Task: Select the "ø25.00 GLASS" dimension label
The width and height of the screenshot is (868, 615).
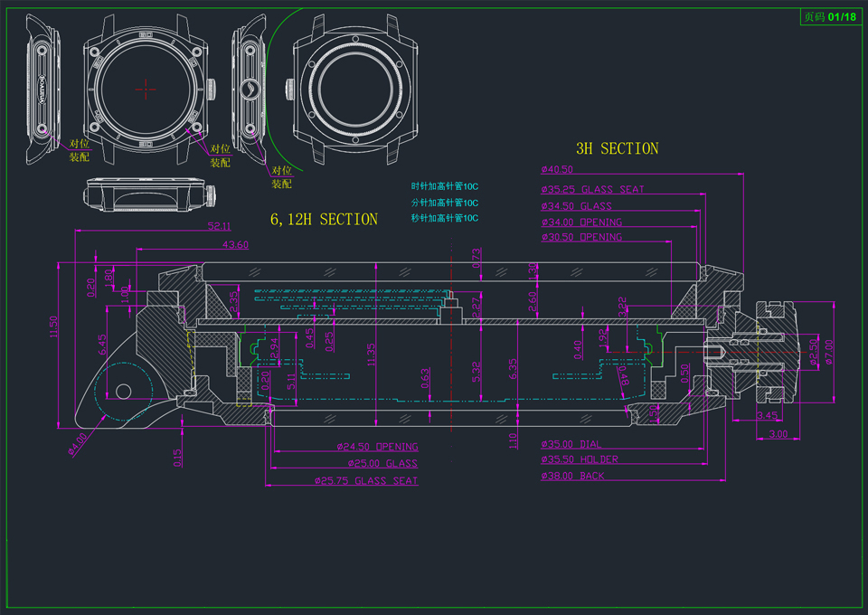Action: pos(382,463)
